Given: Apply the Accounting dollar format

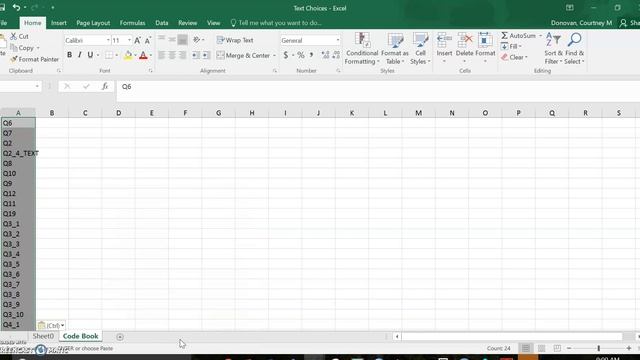Looking at the screenshot, I should coord(286,55).
